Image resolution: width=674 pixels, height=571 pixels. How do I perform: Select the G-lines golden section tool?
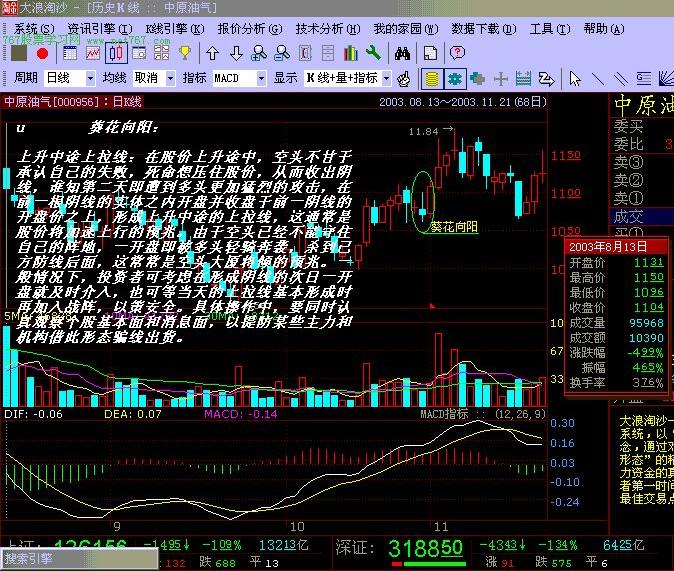pos(643,79)
